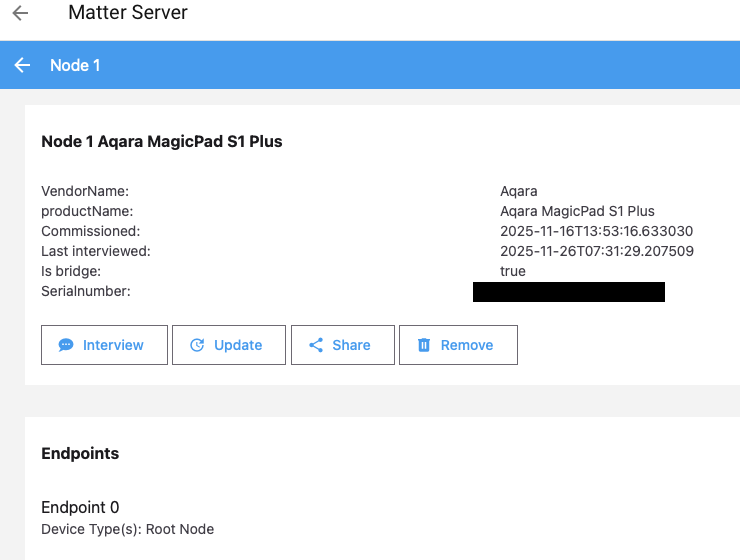Select the Commissioned timestamp value
This screenshot has height=560, width=740.
596,231
